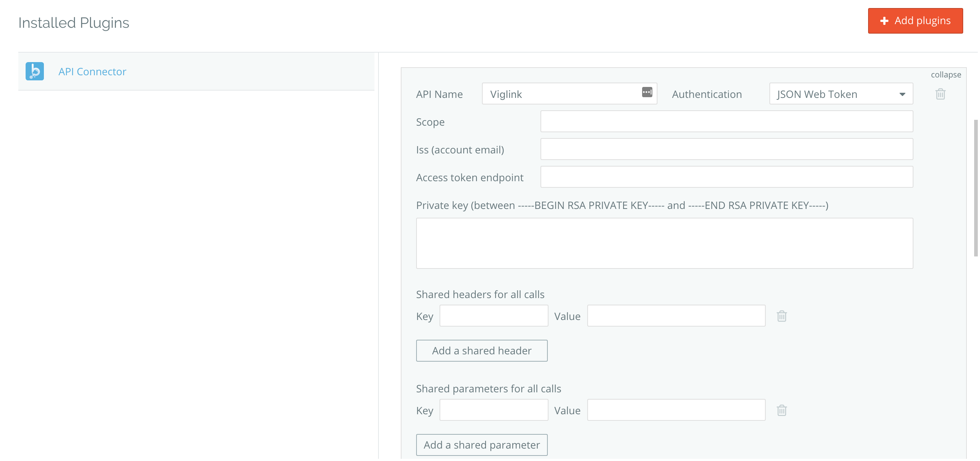The image size is (980, 461).
Task: Click inside the Private key text area
Action: point(664,243)
